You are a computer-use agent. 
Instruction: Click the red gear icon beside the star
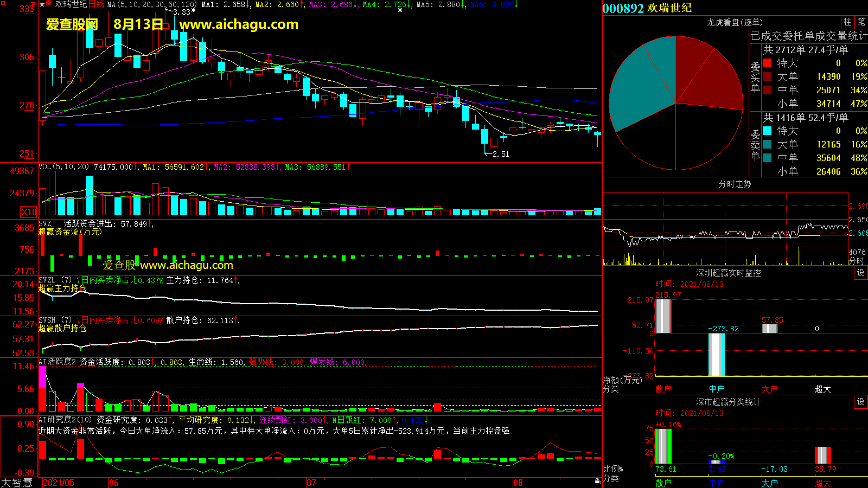tap(49, 4)
